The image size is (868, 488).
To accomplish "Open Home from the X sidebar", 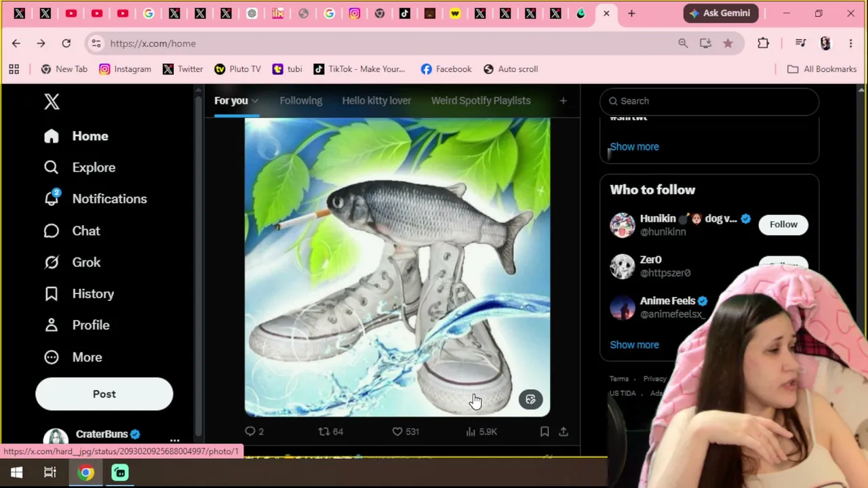I will (76, 136).
